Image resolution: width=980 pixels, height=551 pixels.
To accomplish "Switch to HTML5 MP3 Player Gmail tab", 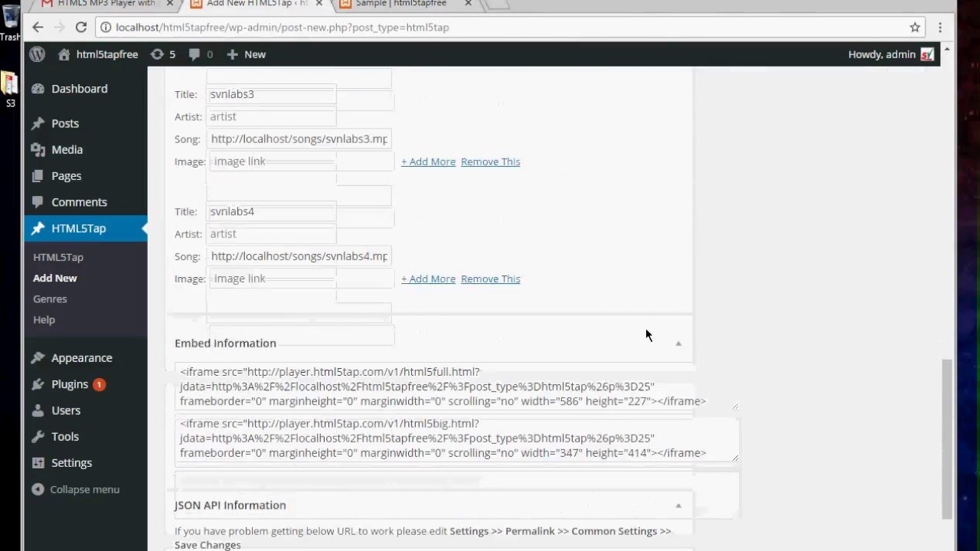I will tap(106, 5).
